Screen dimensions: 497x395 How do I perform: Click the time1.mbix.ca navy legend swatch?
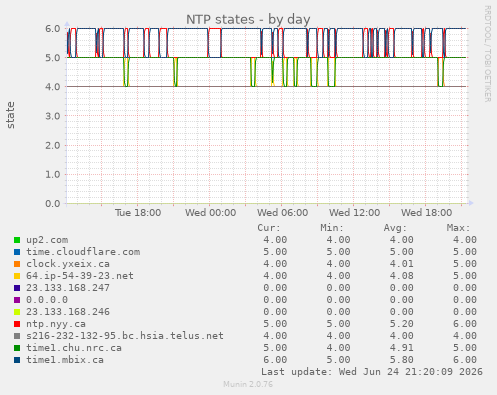17,360
